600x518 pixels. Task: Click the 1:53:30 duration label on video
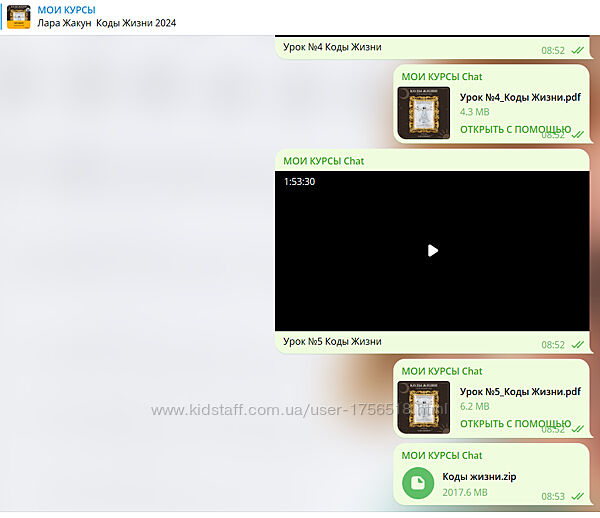point(299,181)
